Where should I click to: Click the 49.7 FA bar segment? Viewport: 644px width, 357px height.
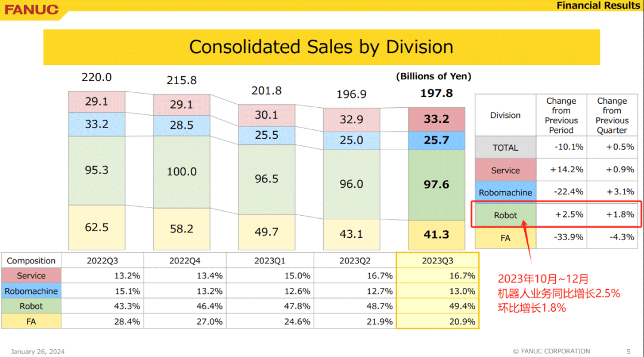point(267,232)
